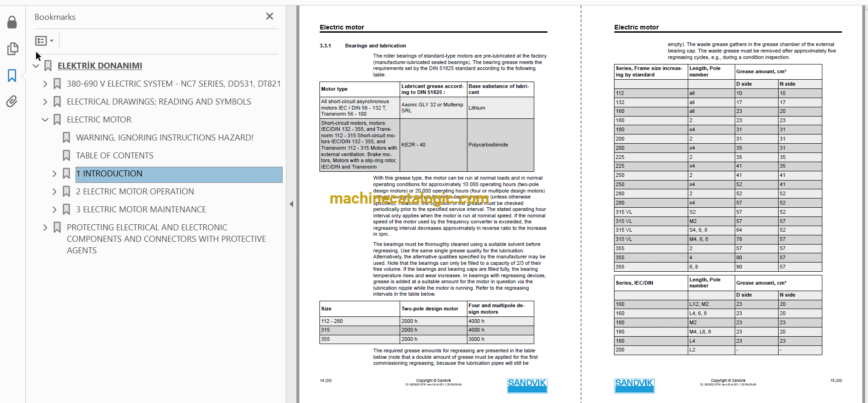The width and height of the screenshot is (868, 403).
Task: Go to ELECTRICAL DRAWINGS; READING AND SYMBOLS
Action: (x=159, y=102)
